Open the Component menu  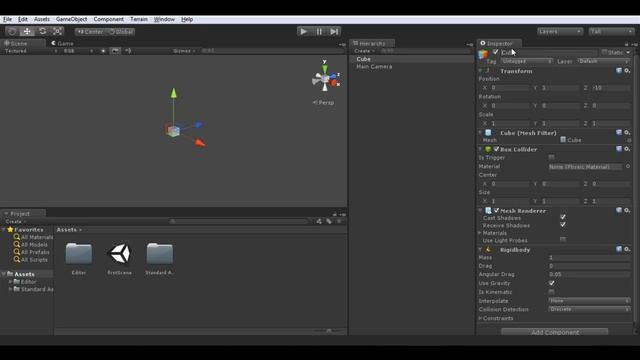[x=108, y=19]
